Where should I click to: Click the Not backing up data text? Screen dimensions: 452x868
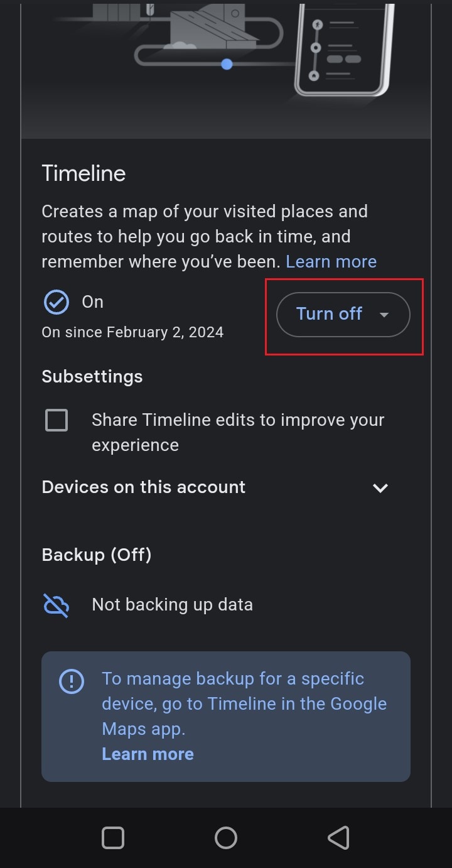[172, 605]
